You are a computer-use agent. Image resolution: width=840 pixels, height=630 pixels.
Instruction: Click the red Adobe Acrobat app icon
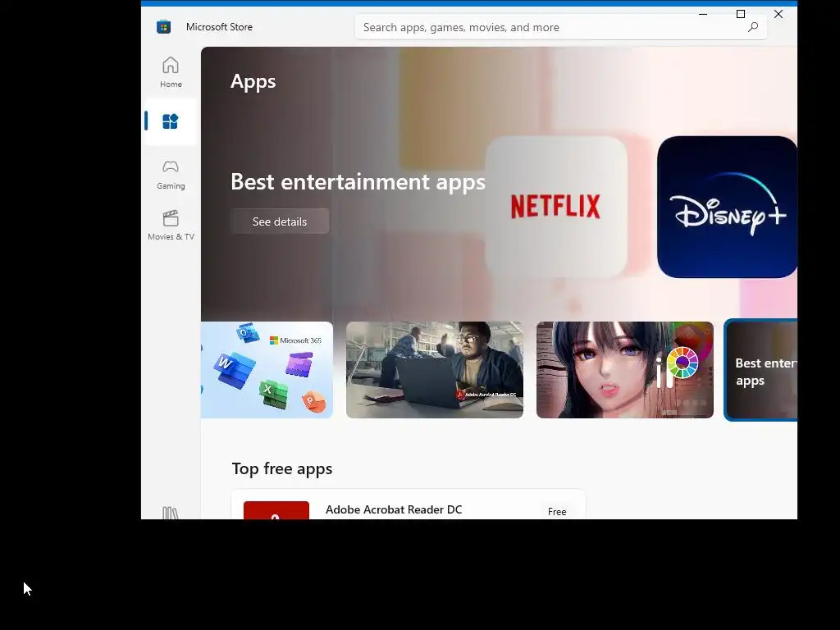point(276,510)
